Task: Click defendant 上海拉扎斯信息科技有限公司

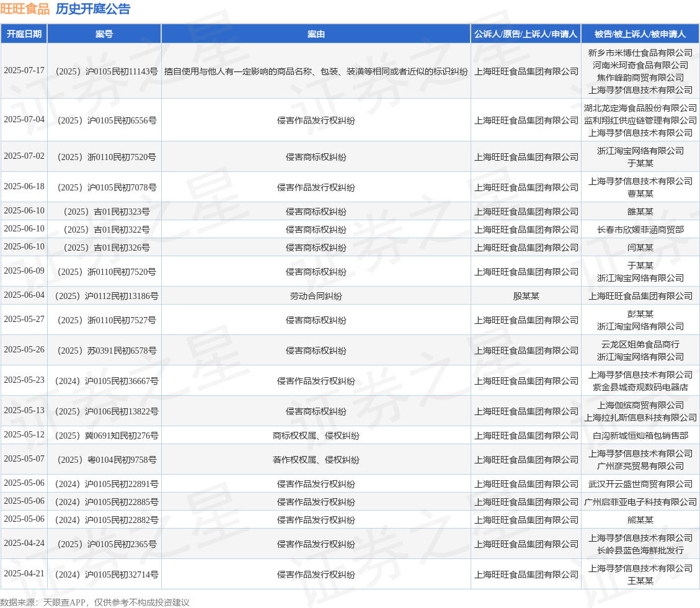Action: tap(640, 418)
